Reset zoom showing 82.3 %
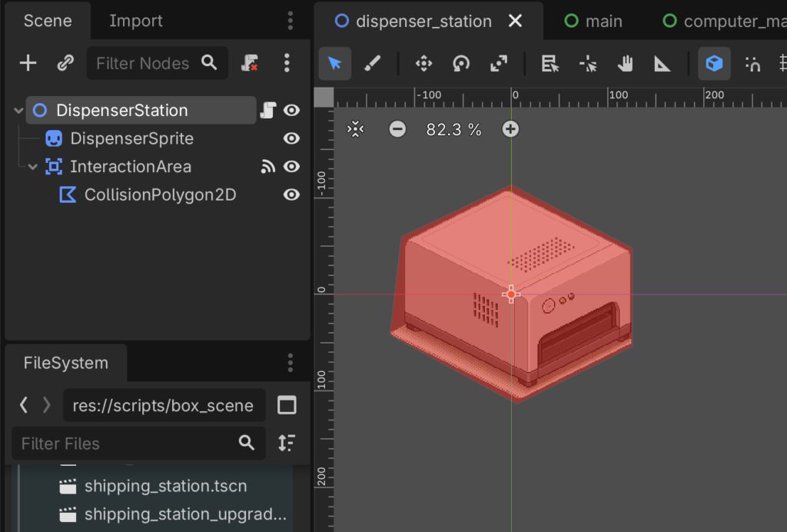Image resolution: width=787 pixels, height=532 pixels. (453, 129)
